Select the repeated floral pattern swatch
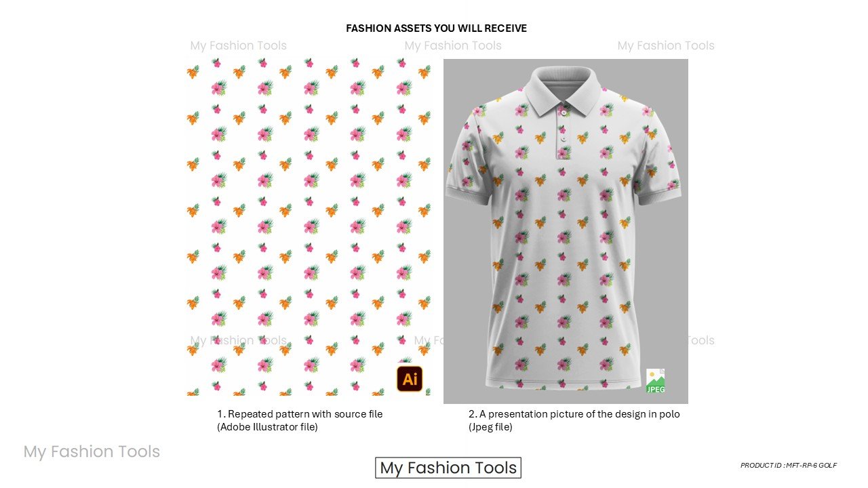The height and width of the screenshot is (488, 868). [x=309, y=227]
